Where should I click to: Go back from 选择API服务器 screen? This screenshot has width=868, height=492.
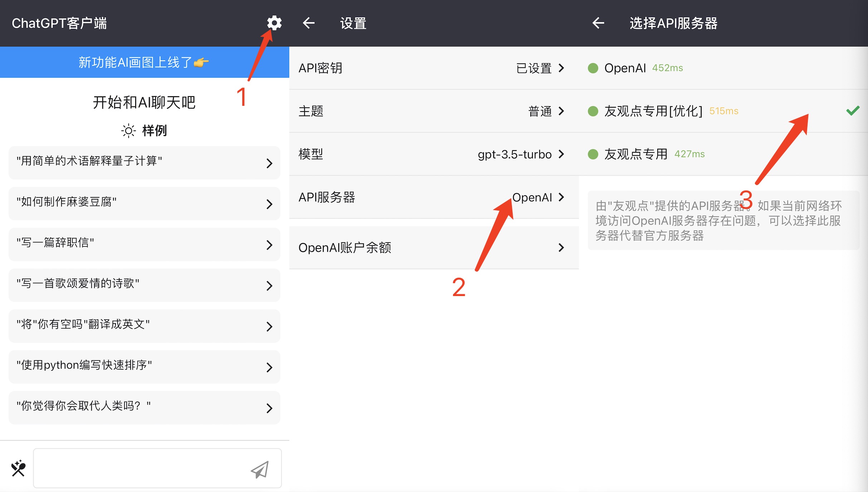(598, 23)
